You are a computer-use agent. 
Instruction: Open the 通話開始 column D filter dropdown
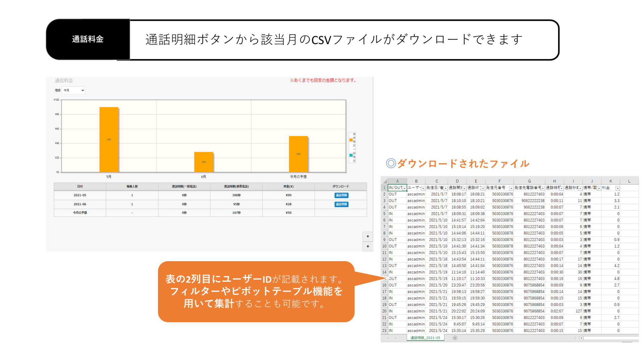click(x=464, y=188)
